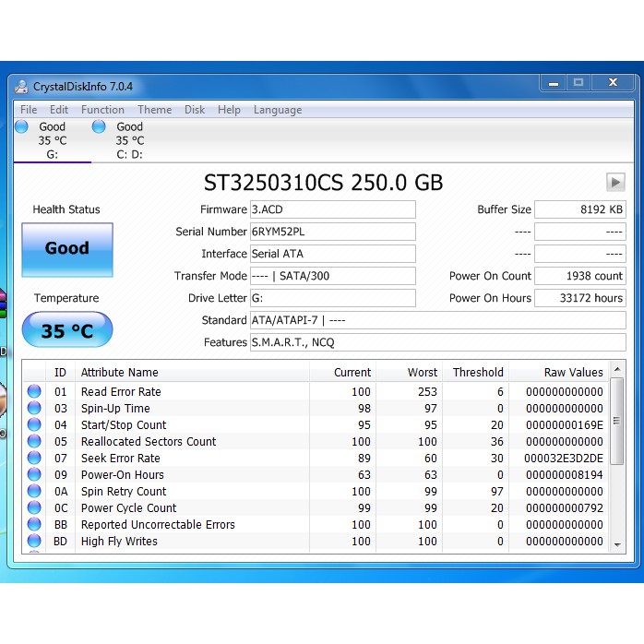
Task: Open the Theme menu
Action: click(x=154, y=110)
